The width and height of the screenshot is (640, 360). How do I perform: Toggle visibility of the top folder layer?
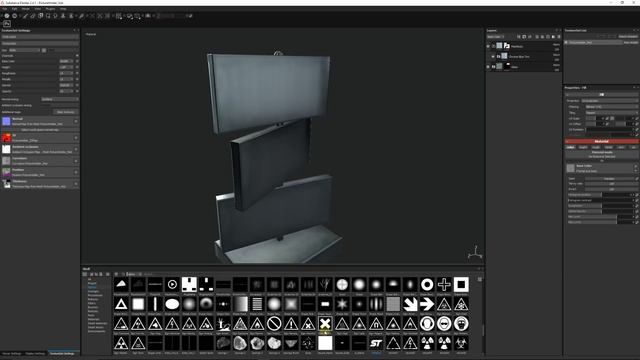click(488, 46)
